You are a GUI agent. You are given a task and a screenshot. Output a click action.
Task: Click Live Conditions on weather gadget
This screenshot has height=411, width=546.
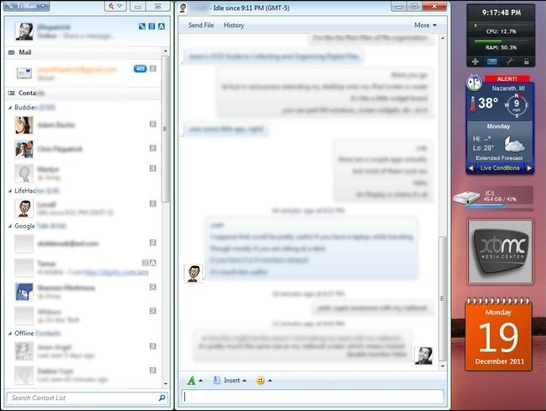point(500,168)
